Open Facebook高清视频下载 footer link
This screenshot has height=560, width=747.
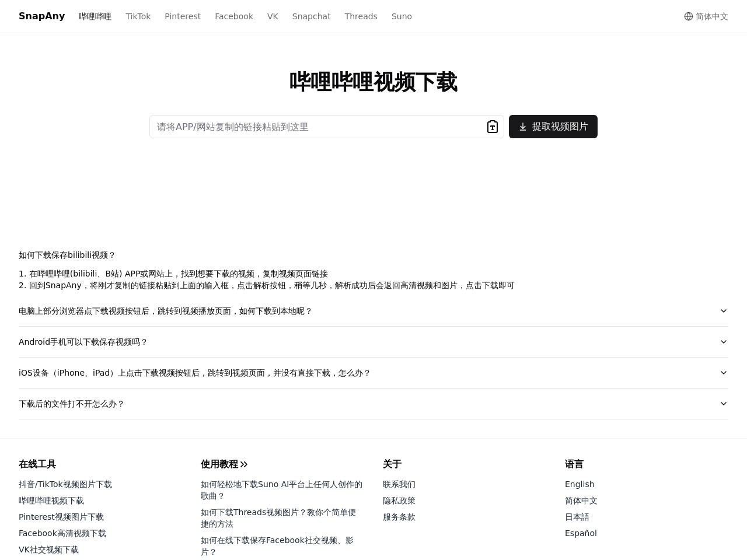pyautogui.click(x=62, y=533)
